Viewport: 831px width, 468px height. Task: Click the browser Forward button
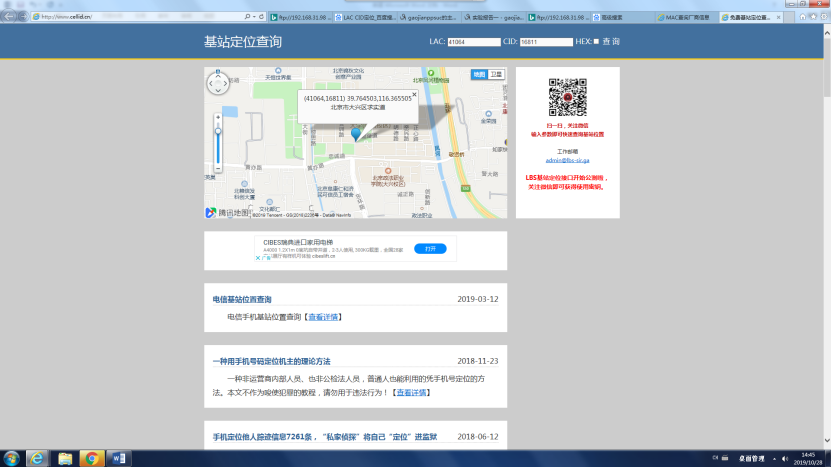(x=23, y=16)
